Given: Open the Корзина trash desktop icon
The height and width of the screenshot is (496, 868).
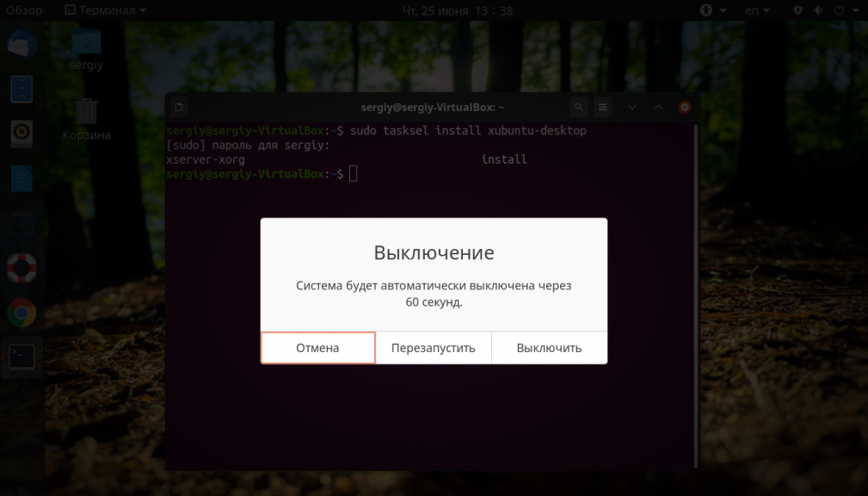Looking at the screenshot, I should pyautogui.click(x=86, y=119).
